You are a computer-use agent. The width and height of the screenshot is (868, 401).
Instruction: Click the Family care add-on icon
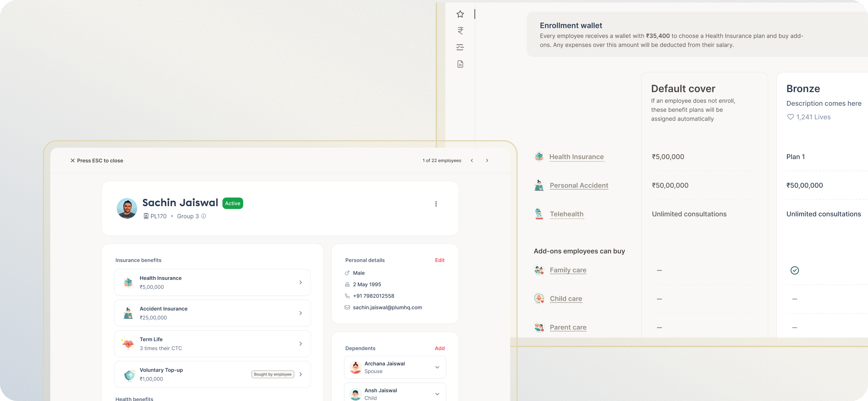[x=539, y=270]
